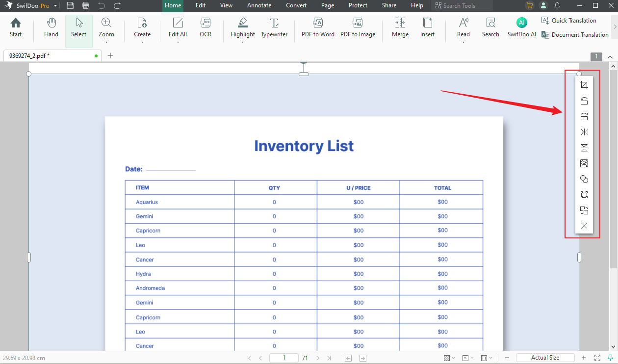The height and width of the screenshot is (364, 618).
Task: Open the Help menu
Action: (x=417, y=5)
